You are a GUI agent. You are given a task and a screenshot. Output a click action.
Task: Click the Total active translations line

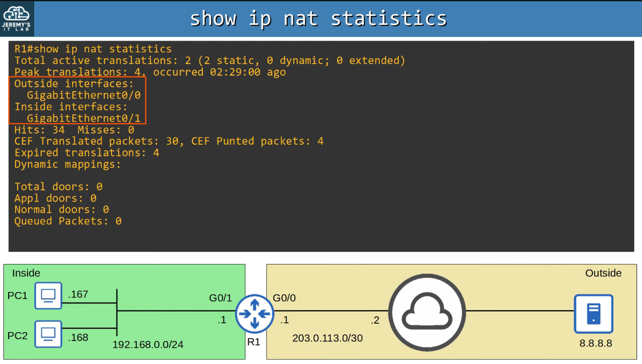pos(210,61)
